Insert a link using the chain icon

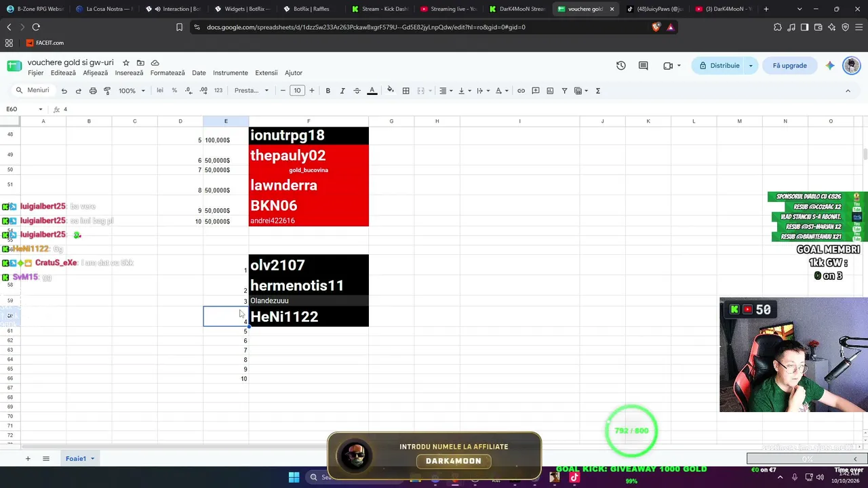(521, 91)
